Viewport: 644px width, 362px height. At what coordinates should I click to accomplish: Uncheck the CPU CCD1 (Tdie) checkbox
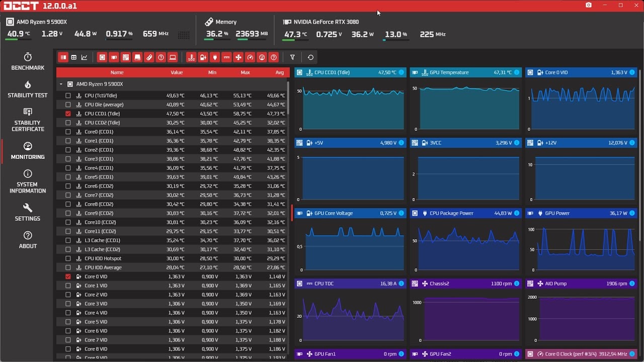[68, 114]
